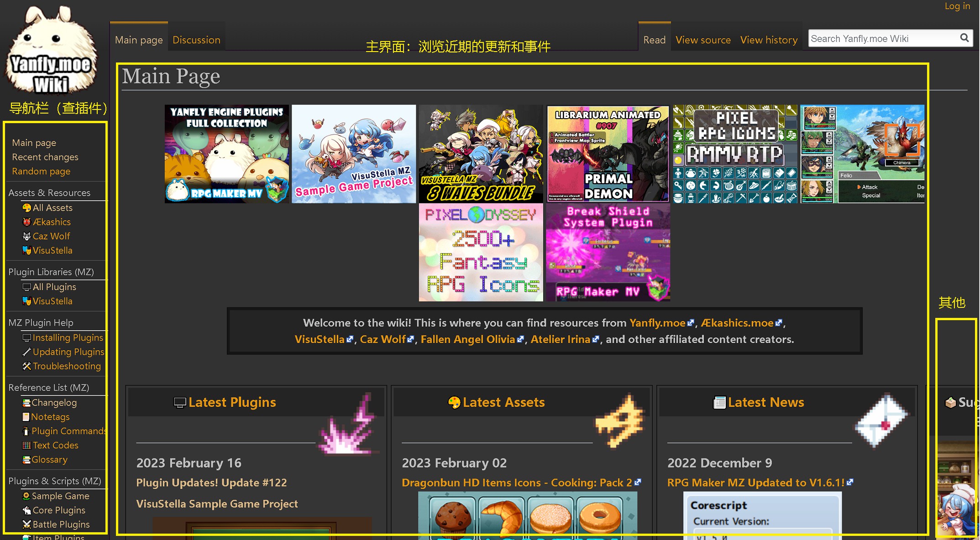Click the Core Plugins rabbit icon
This screenshot has height=540, width=980.
pos(26,510)
